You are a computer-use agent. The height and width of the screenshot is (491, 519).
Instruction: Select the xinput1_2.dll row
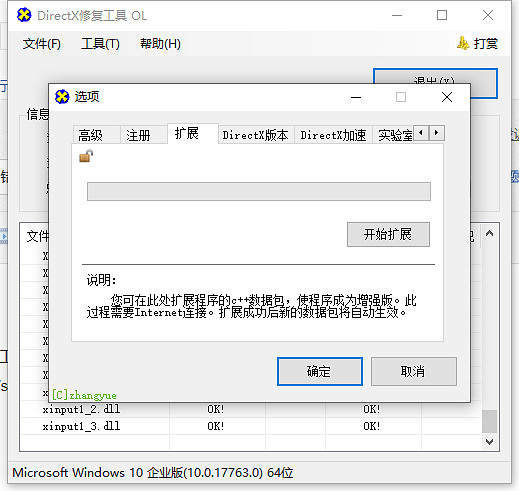pos(251,409)
